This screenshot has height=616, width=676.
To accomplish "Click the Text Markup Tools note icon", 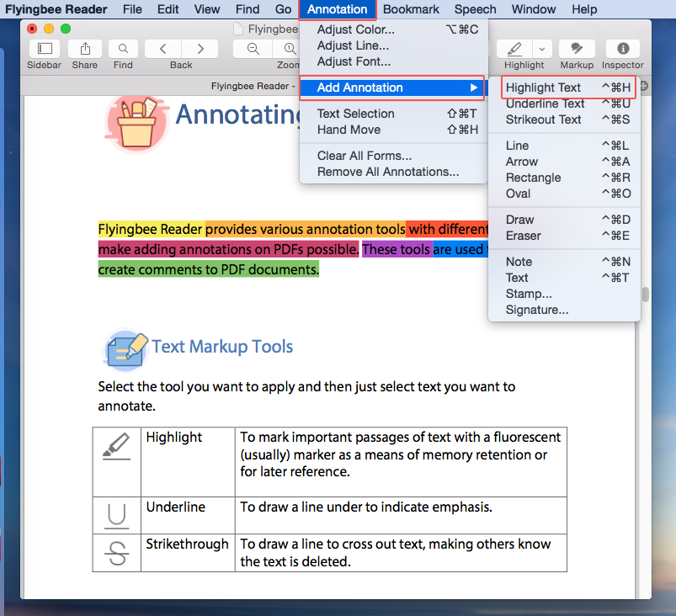I will click(x=125, y=349).
